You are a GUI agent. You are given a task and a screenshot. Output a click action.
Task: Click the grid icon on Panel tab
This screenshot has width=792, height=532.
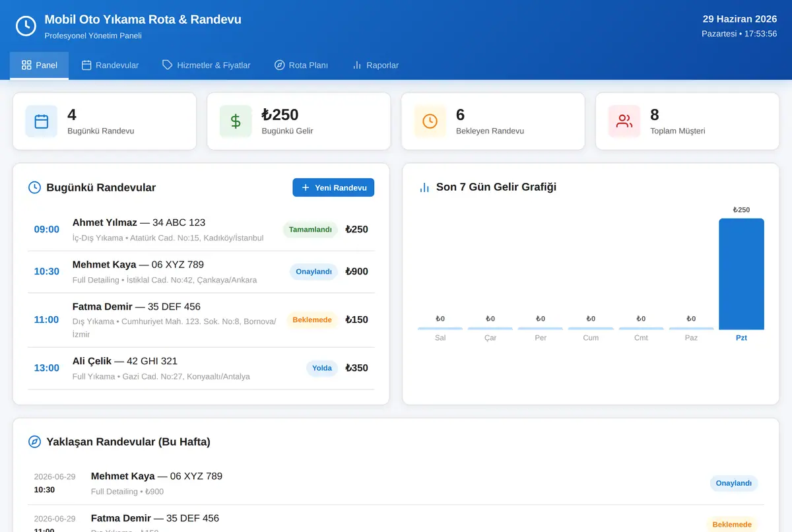26,65
